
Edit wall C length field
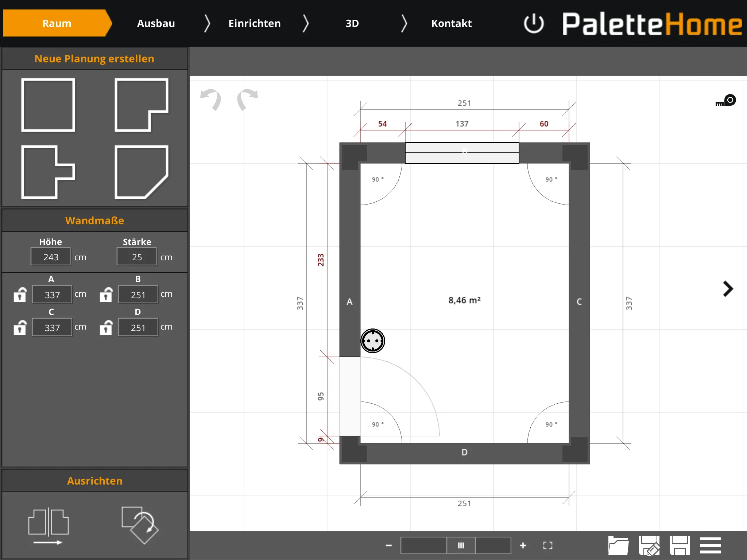tap(52, 327)
